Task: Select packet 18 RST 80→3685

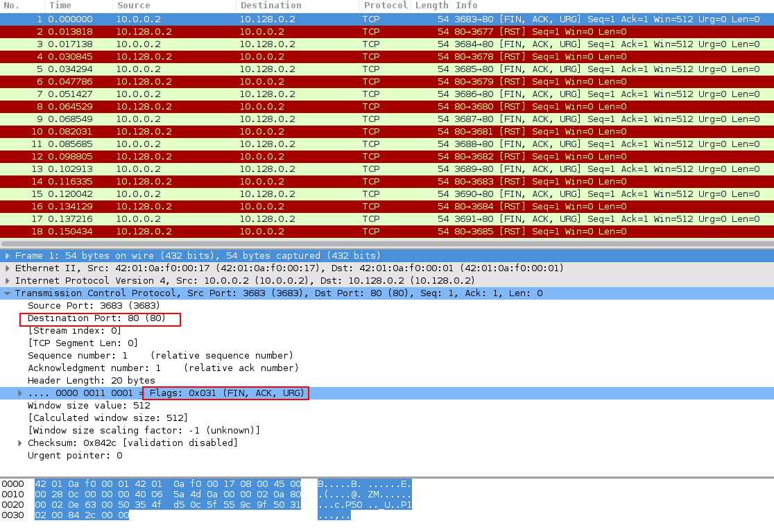Action: pyautogui.click(x=387, y=232)
